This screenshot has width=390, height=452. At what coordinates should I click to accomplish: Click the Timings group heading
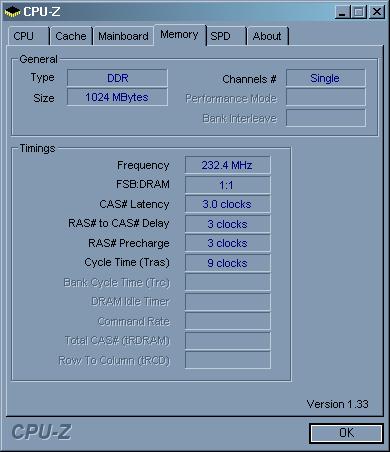pyautogui.click(x=37, y=148)
